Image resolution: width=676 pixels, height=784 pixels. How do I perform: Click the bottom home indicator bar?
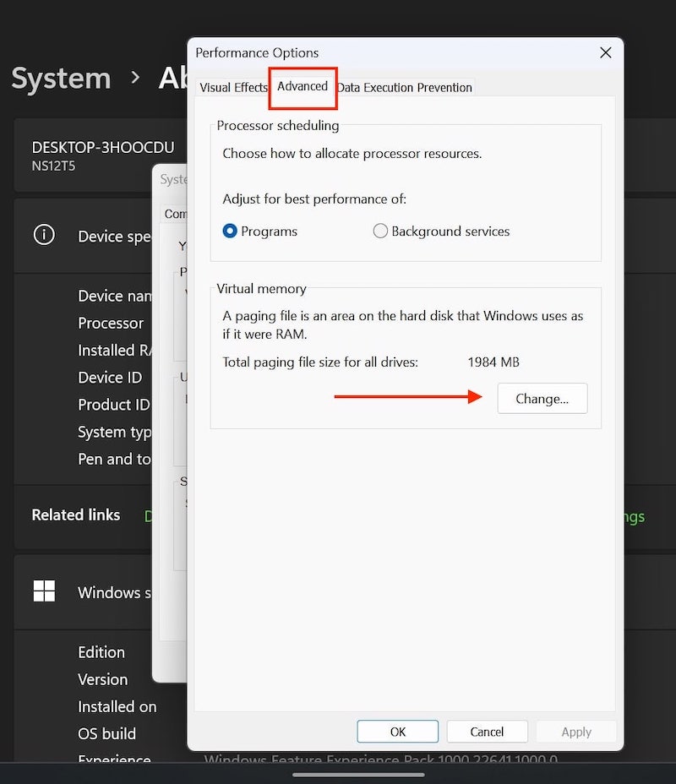click(358, 775)
